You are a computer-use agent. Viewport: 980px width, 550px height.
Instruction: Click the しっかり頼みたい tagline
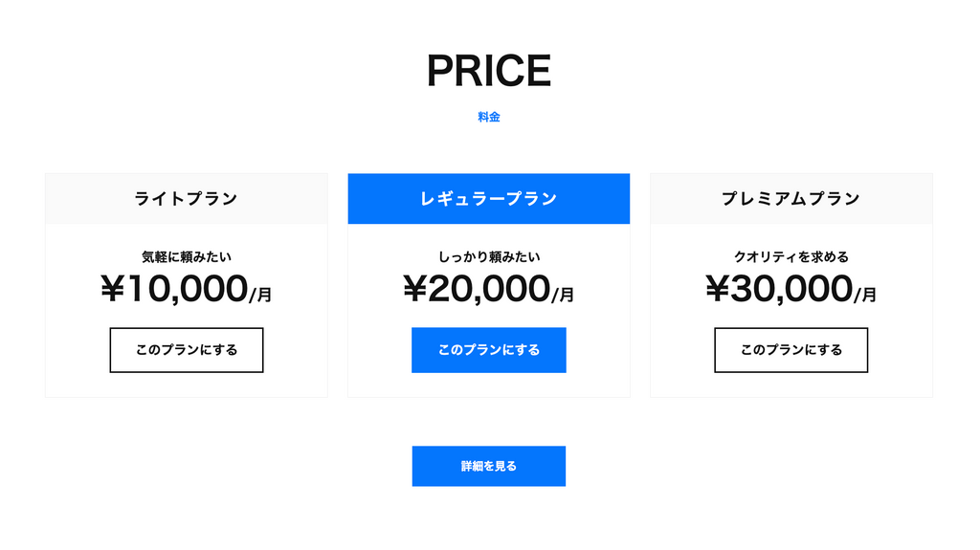pyautogui.click(x=489, y=257)
